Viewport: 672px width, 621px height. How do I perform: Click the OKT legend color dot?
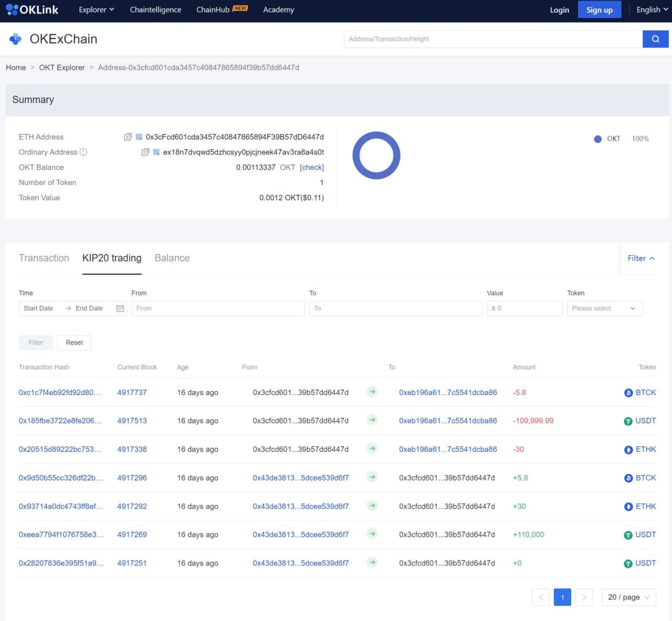597,139
